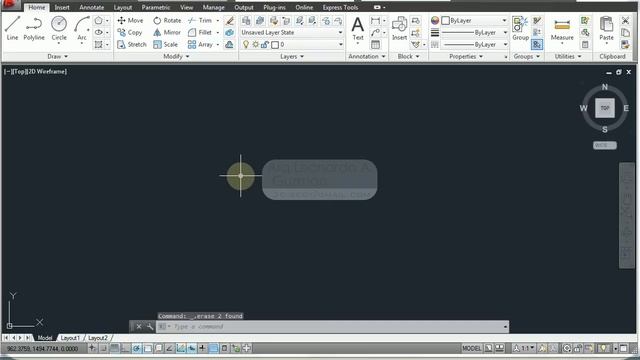Switch to the Annotate ribbon tab
Viewport: 640px width, 360px height.
(91, 7)
